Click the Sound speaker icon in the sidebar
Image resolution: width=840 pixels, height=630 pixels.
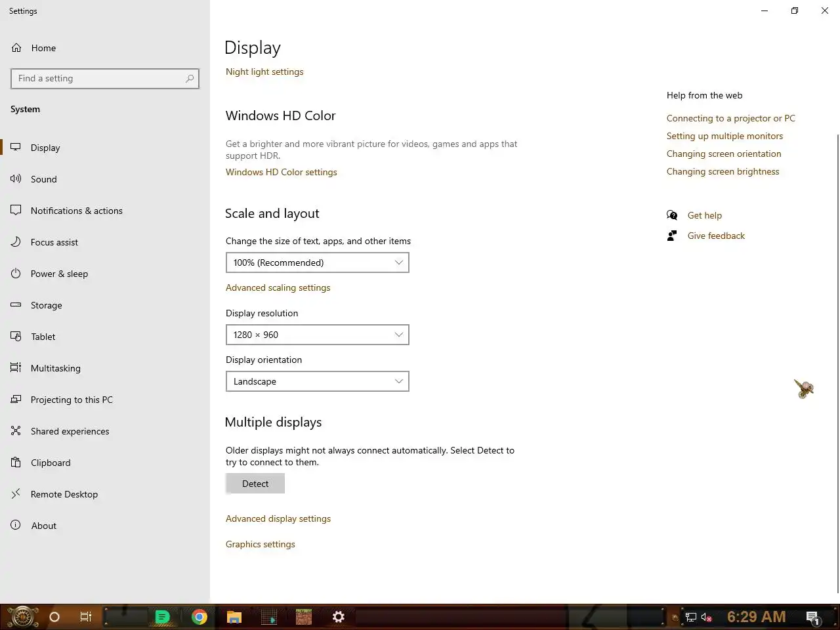coord(16,179)
